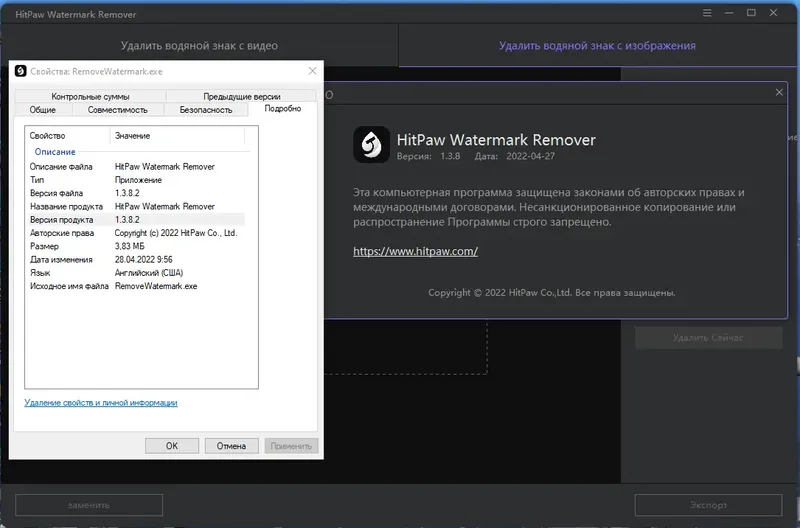Click the 'Экспорт' button
This screenshot has width=800, height=528.
coord(708,505)
